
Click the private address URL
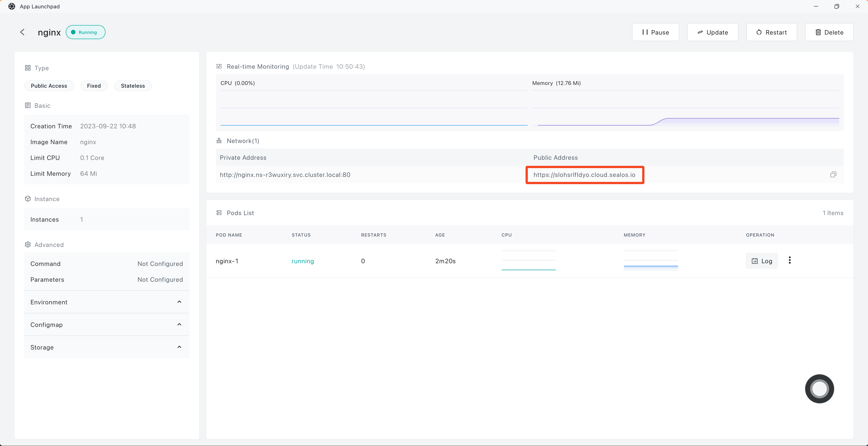[x=285, y=175]
